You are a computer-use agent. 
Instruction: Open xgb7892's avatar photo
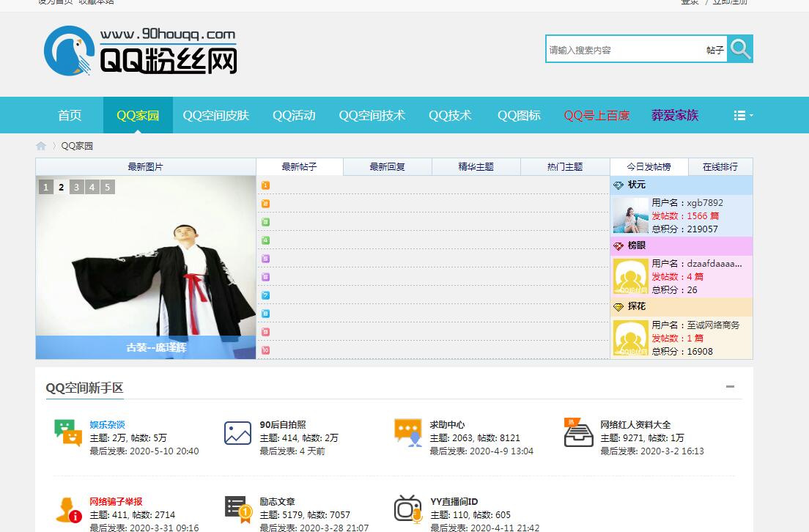click(630, 215)
